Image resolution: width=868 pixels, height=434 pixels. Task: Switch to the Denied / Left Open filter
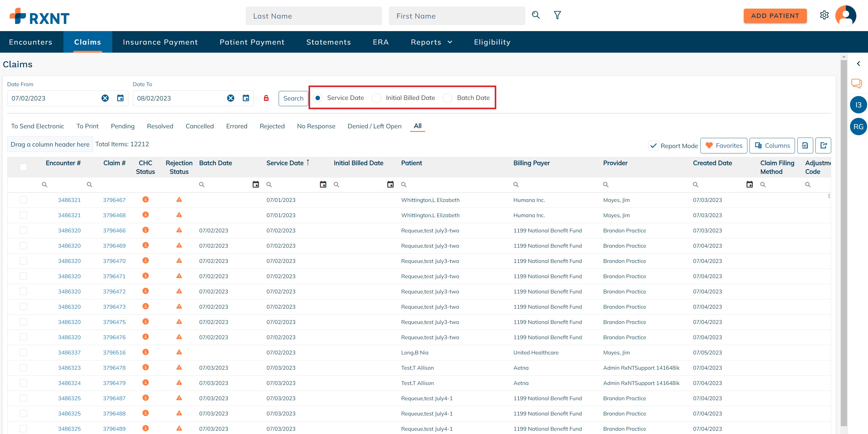(x=374, y=126)
